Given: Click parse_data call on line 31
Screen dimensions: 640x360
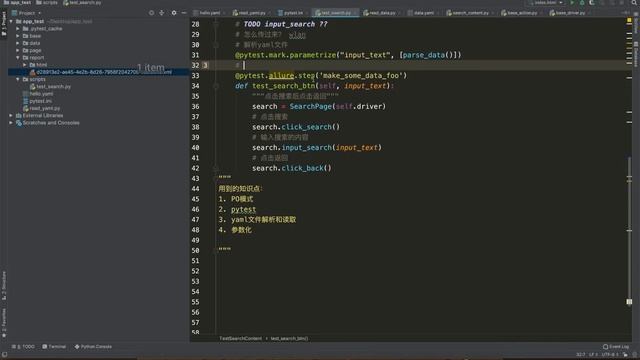Looking at the screenshot, I should pyautogui.click(x=423, y=55).
